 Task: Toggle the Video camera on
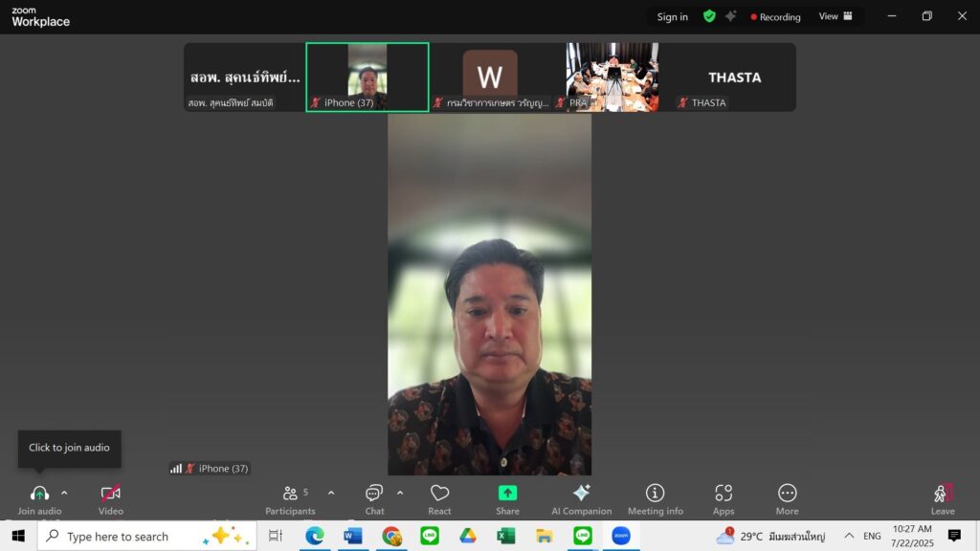pyautogui.click(x=111, y=494)
